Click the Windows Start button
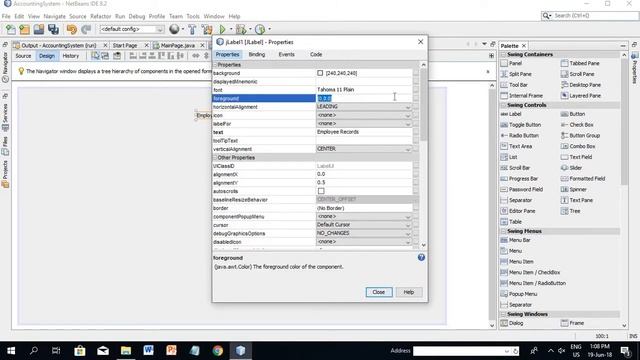This screenshot has height=360, width=640. click(x=11, y=351)
